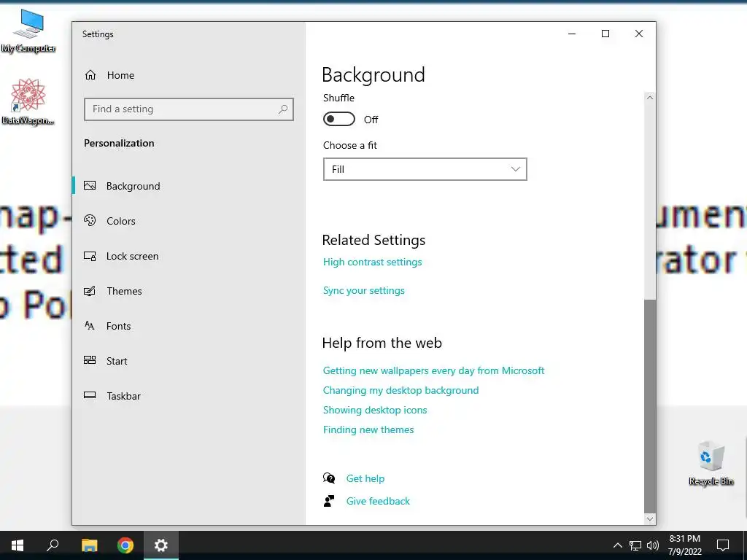Image resolution: width=747 pixels, height=560 pixels.
Task: Select the My Computer desktop icon
Action: [28, 31]
